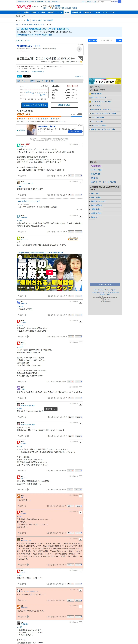Click the thread search input field
138x644 pixels.
[x=107, y=40]
